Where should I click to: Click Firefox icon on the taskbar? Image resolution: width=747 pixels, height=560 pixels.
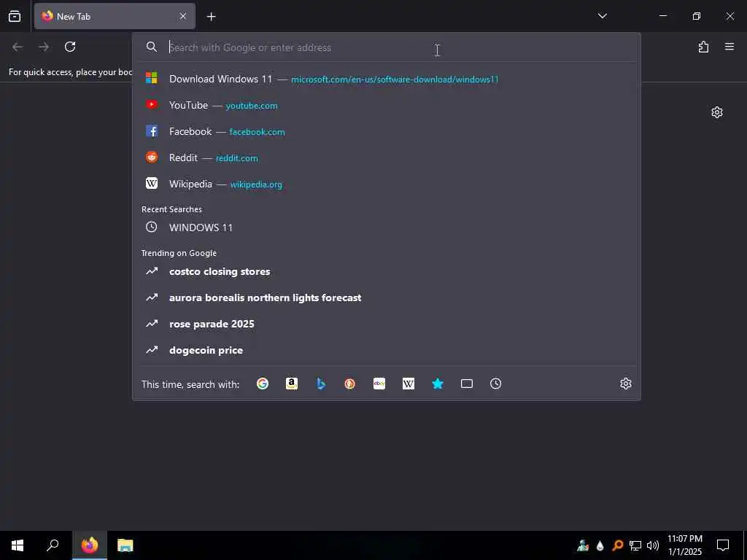pyautogui.click(x=90, y=545)
